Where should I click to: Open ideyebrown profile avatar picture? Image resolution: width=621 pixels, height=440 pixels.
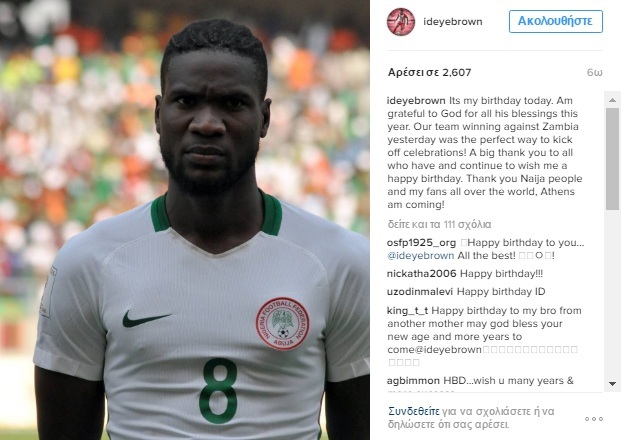click(x=401, y=22)
